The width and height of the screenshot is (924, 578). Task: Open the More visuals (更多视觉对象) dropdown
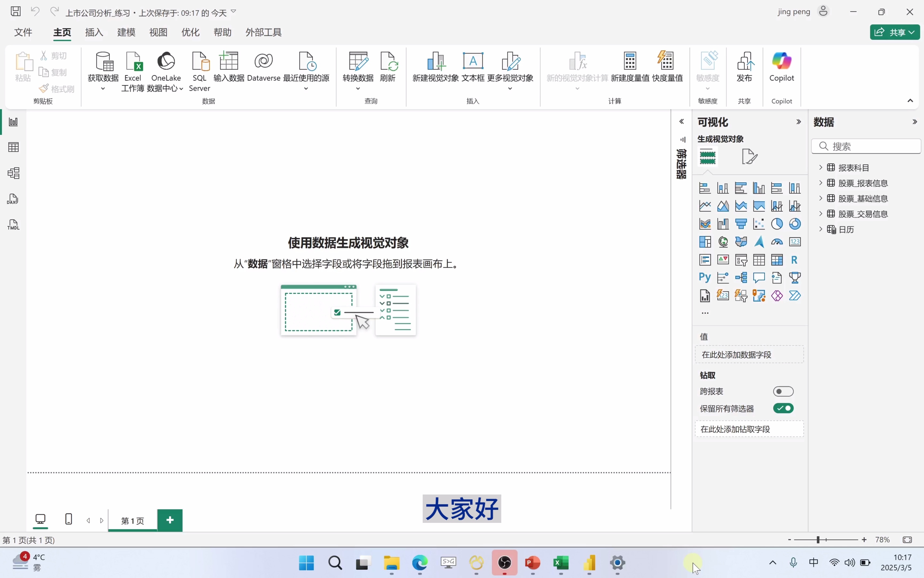point(510,89)
